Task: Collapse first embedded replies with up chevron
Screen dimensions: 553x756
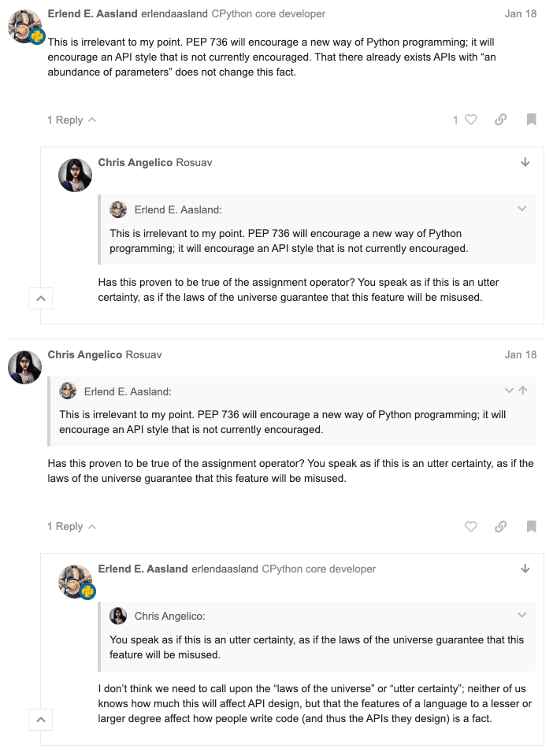Action: (x=41, y=298)
